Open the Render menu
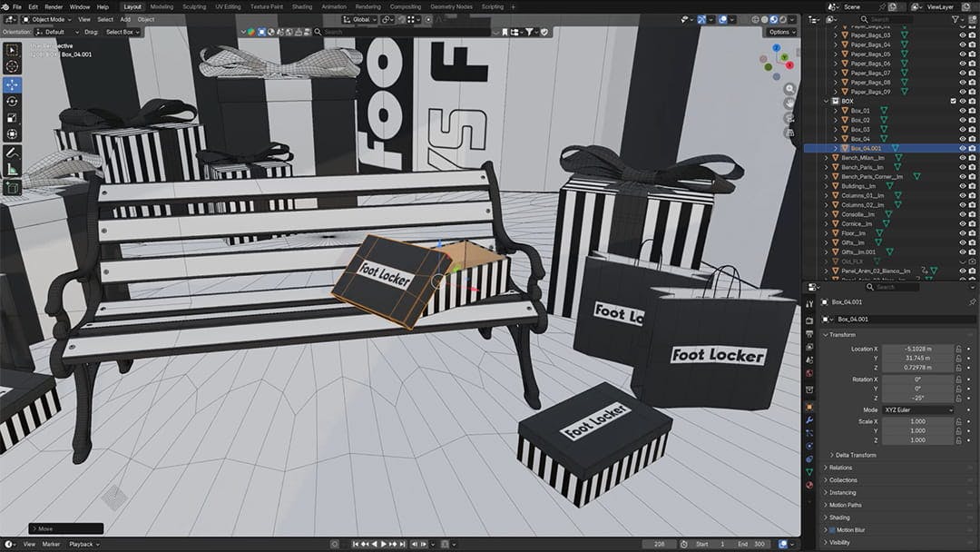 [x=54, y=6]
